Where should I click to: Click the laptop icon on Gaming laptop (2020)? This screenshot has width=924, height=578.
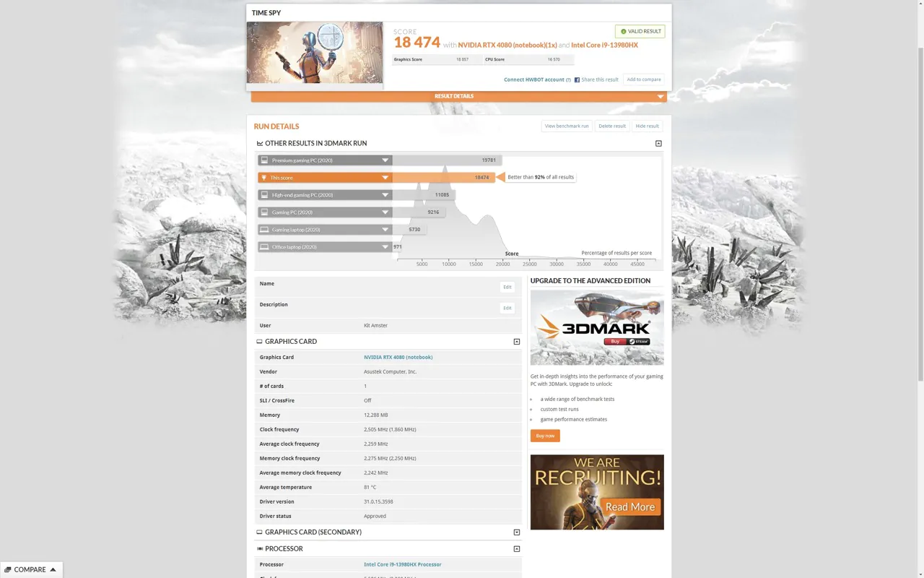point(264,230)
